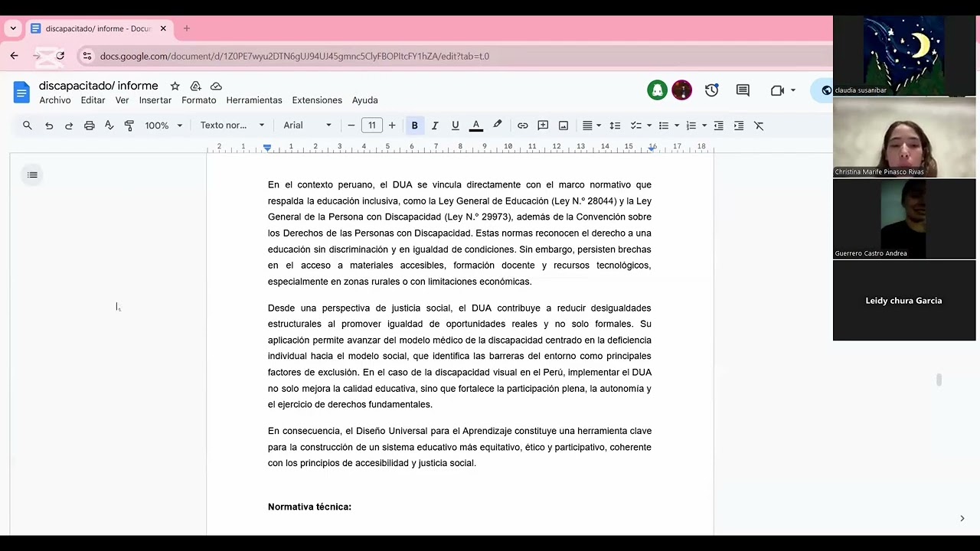Open the text color picker
Image resolution: width=980 pixels, height=551 pixels.
[x=476, y=126]
